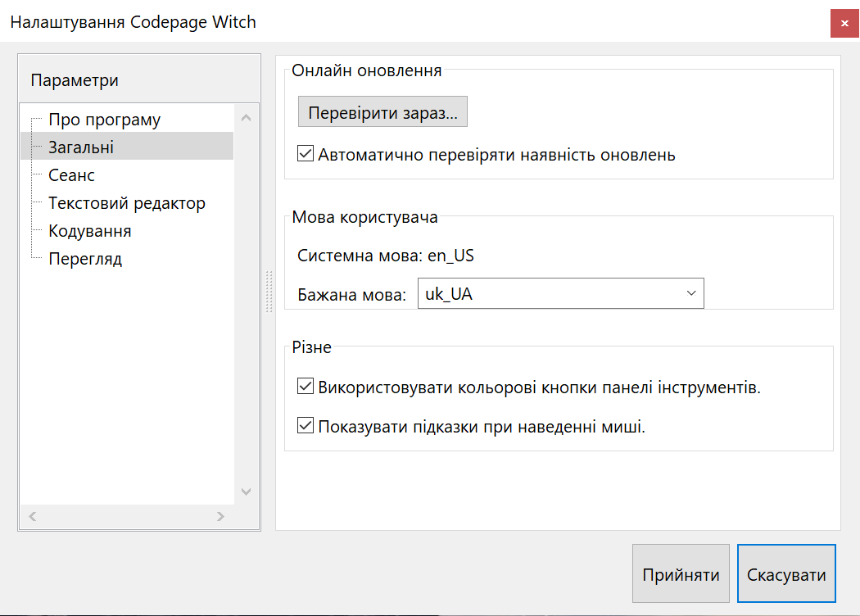Viewport: 860px width, 616px height.
Task: Click scroll right arrow under parameters tree
Action: pyautogui.click(x=220, y=516)
